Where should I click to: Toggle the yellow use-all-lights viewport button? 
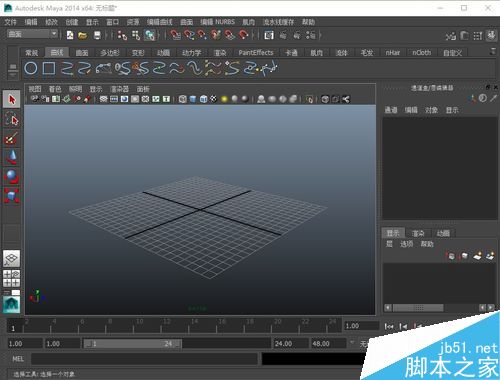point(224,99)
